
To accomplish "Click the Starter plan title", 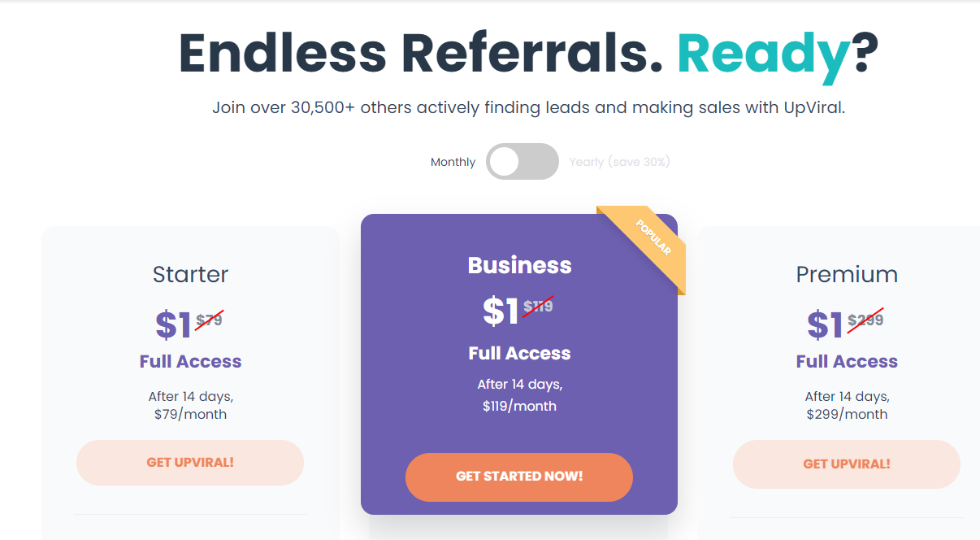I will coord(190,275).
